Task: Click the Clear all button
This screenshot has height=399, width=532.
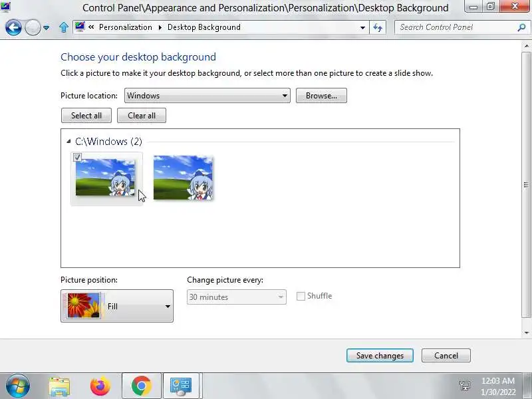Action: tap(142, 115)
